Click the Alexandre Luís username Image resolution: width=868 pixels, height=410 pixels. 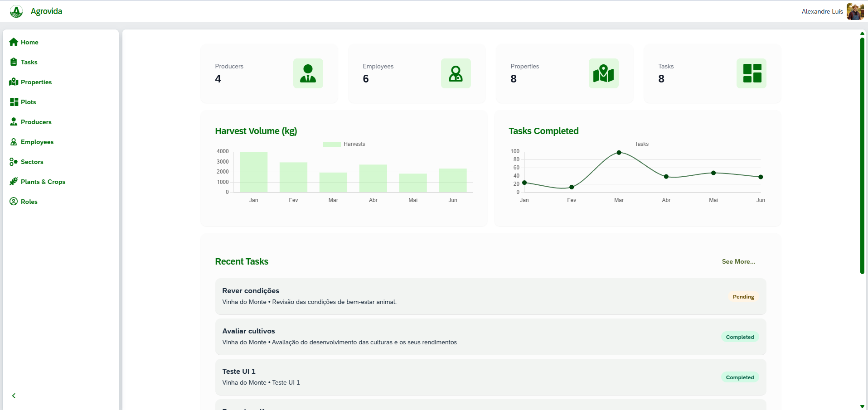coord(822,11)
